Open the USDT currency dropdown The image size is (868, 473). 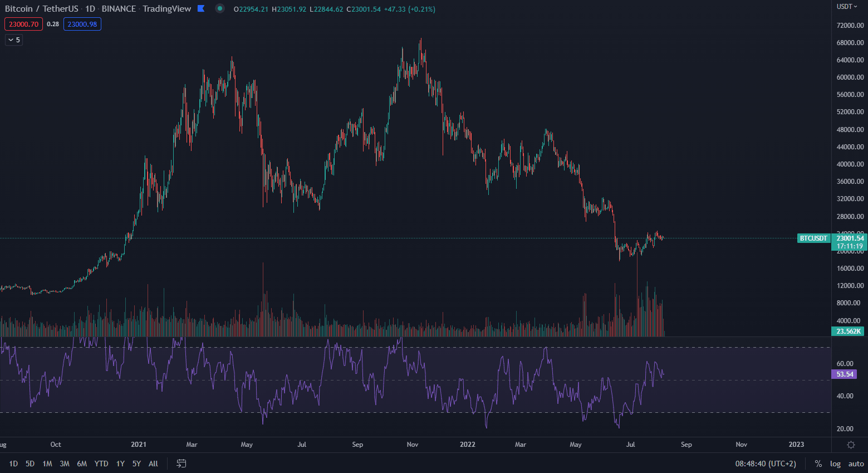847,7
